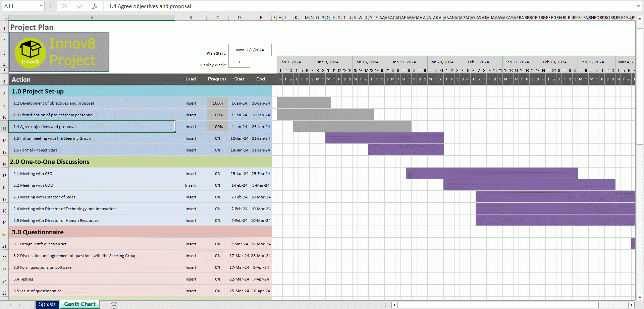This screenshot has width=644, height=309.
Task: Select row 14 header
Action: point(4,164)
